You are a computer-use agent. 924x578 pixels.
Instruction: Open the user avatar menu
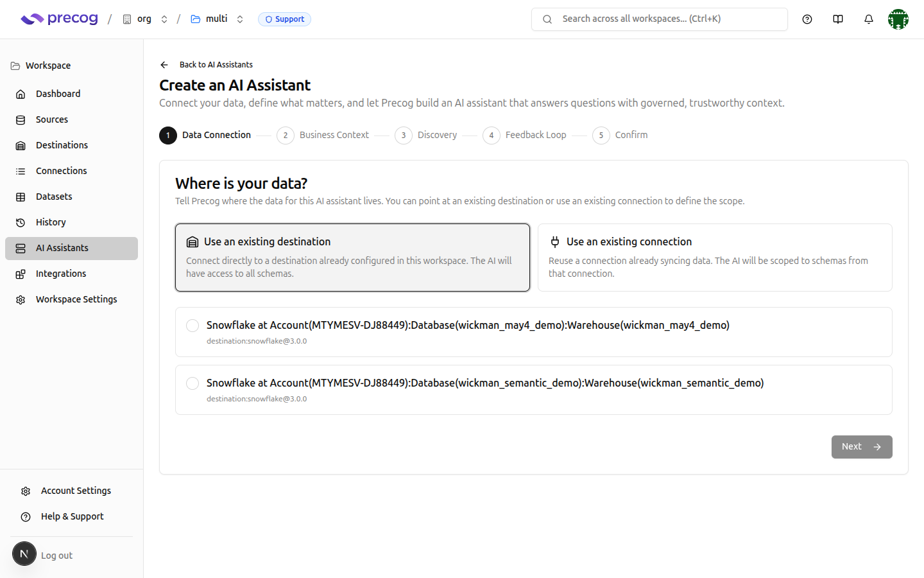tap(898, 19)
